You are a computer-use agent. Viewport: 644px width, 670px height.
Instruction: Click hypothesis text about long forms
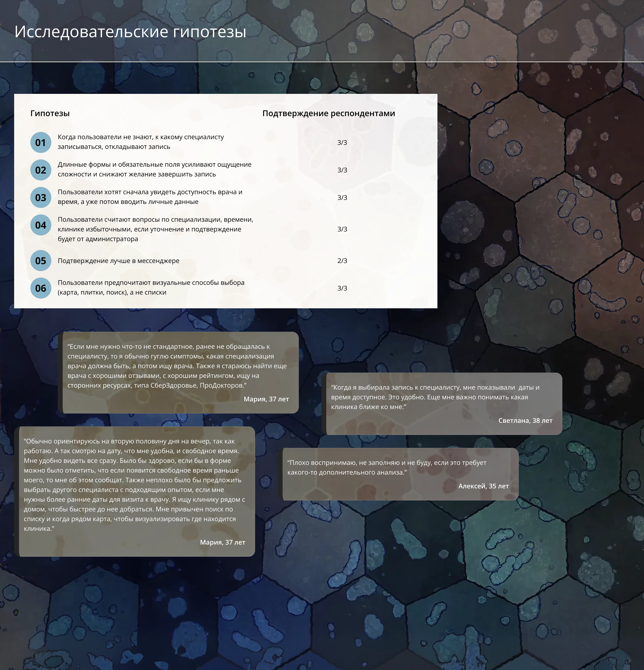pyautogui.click(x=154, y=169)
